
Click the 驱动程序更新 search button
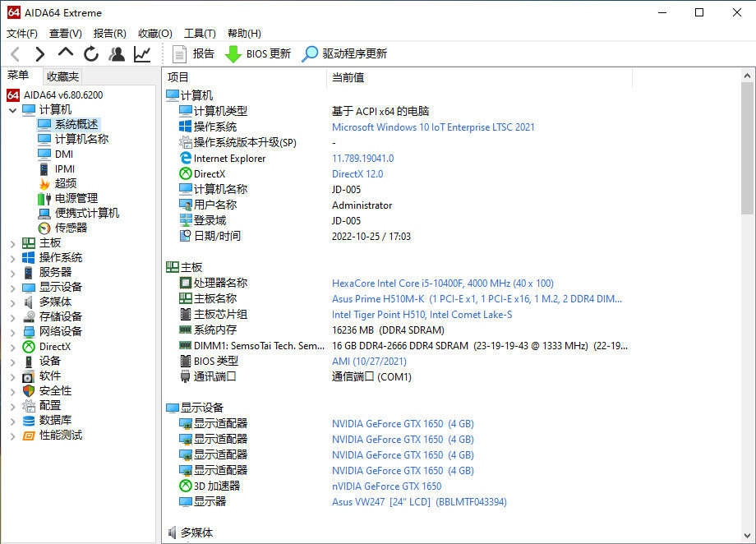tap(344, 54)
